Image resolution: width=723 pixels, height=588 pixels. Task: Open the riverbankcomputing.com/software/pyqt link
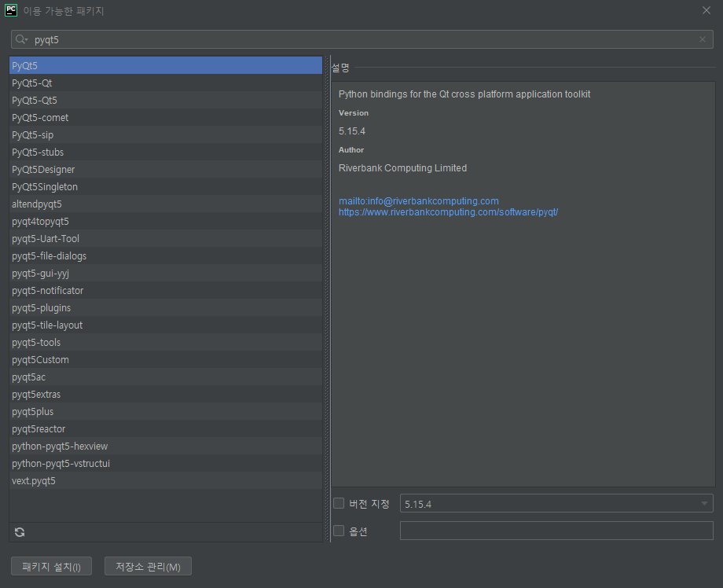click(x=448, y=212)
